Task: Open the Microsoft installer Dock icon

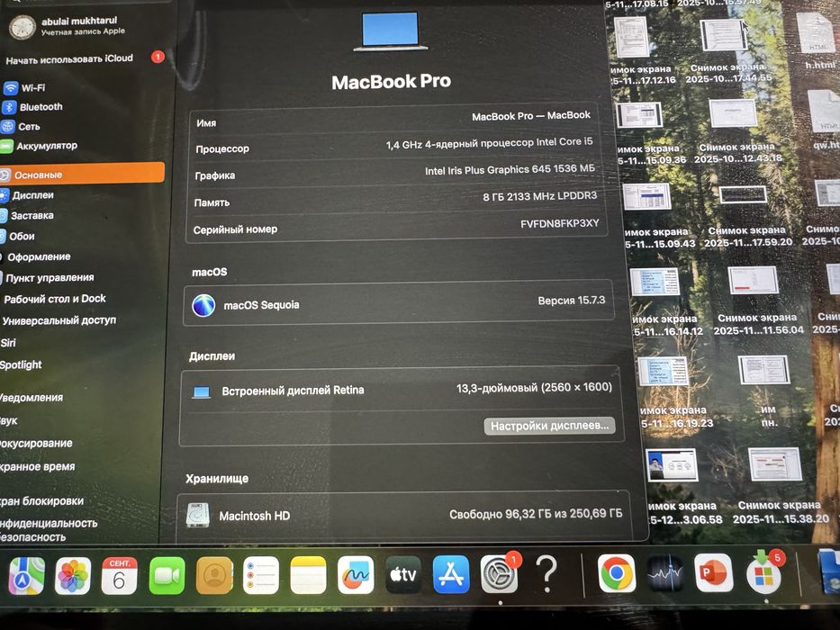Action: pos(764,572)
